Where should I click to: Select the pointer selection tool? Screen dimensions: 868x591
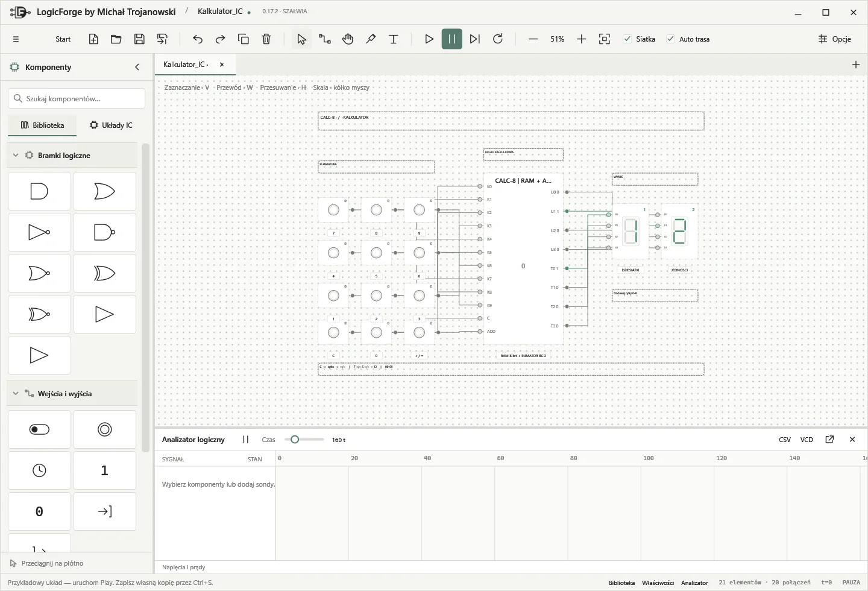click(x=302, y=39)
